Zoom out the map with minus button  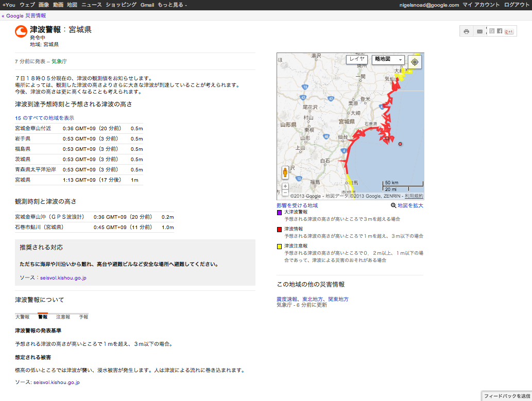pos(285,193)
